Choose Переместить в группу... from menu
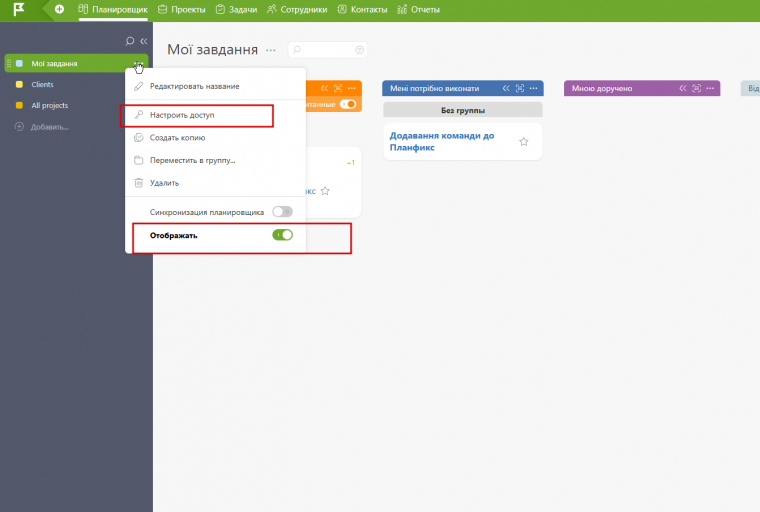Screen dimensions: 760x512 click(x=216, y=160)
